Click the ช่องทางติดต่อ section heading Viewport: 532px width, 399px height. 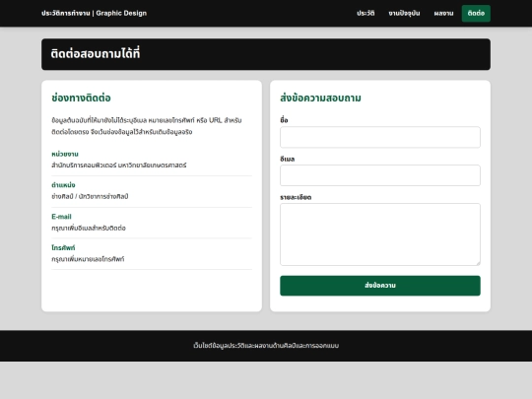pyautogui.click(x=81, y=98)
